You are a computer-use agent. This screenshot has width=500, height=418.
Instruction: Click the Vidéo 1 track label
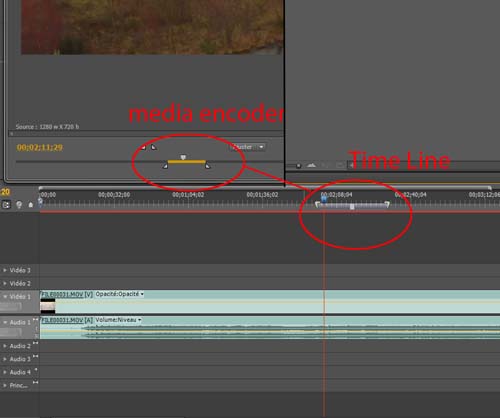pos(20,296)
